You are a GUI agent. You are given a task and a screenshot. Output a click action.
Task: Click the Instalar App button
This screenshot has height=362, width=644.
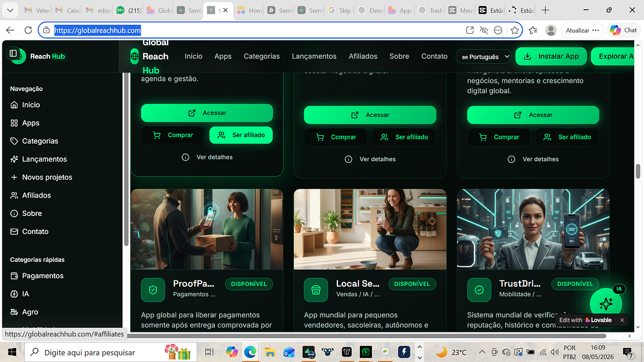click(x=552, y=56)
